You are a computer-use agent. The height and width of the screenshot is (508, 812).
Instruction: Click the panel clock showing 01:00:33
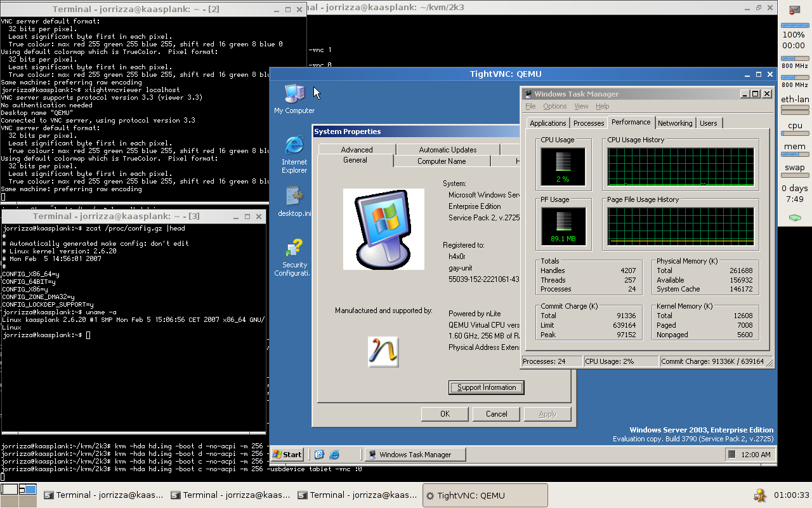(x=792, y=495)
